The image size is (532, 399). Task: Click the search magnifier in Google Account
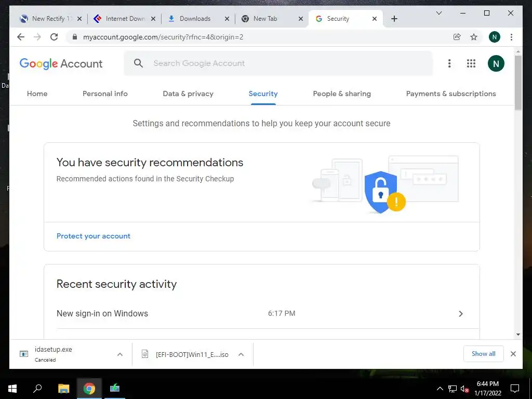(x=138, y=63)
